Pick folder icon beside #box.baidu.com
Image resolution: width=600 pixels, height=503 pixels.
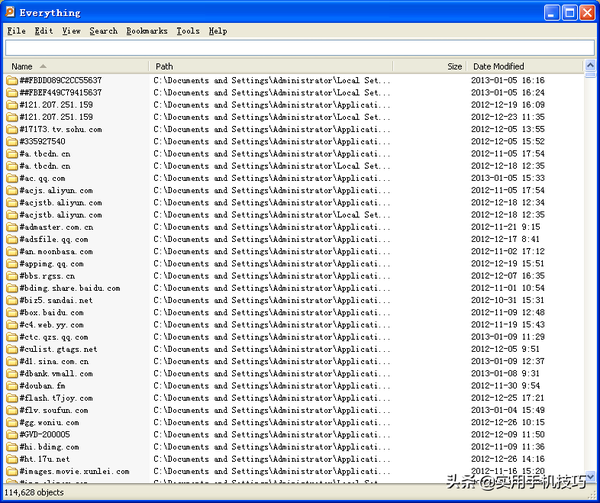point(12,312)
